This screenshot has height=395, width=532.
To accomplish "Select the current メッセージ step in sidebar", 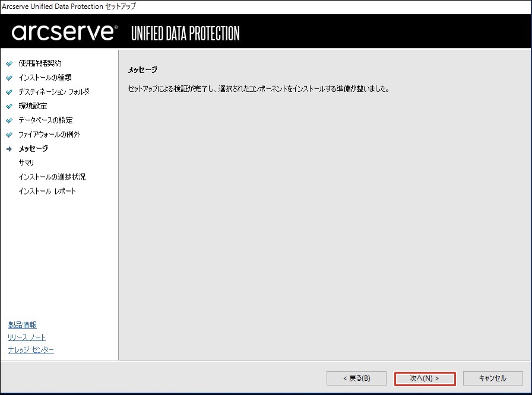I will point(33,149).
